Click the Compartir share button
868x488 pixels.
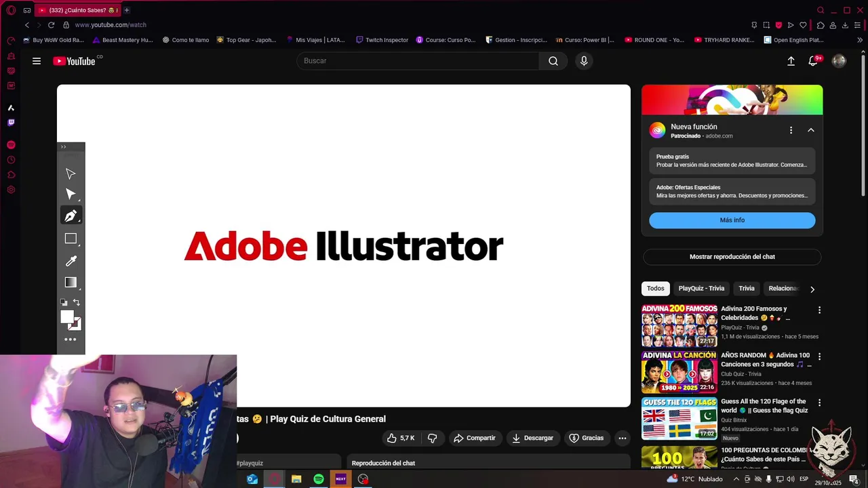pos(475,438)
